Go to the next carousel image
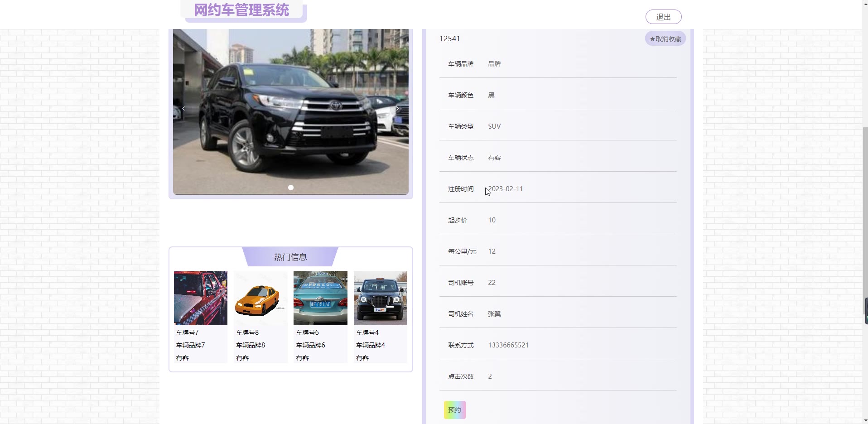The width and height of the screenshot is (868, 424). pos(397,109)
